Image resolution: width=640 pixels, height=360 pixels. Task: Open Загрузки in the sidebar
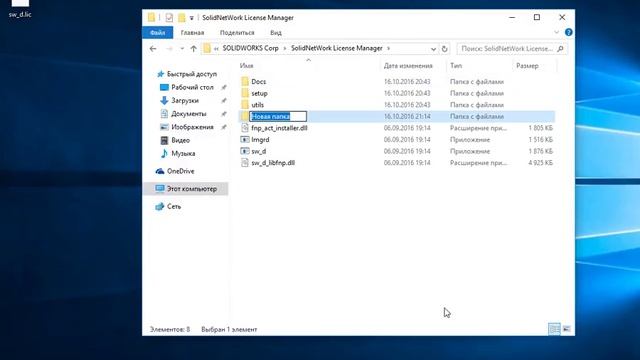coord(185,100)
